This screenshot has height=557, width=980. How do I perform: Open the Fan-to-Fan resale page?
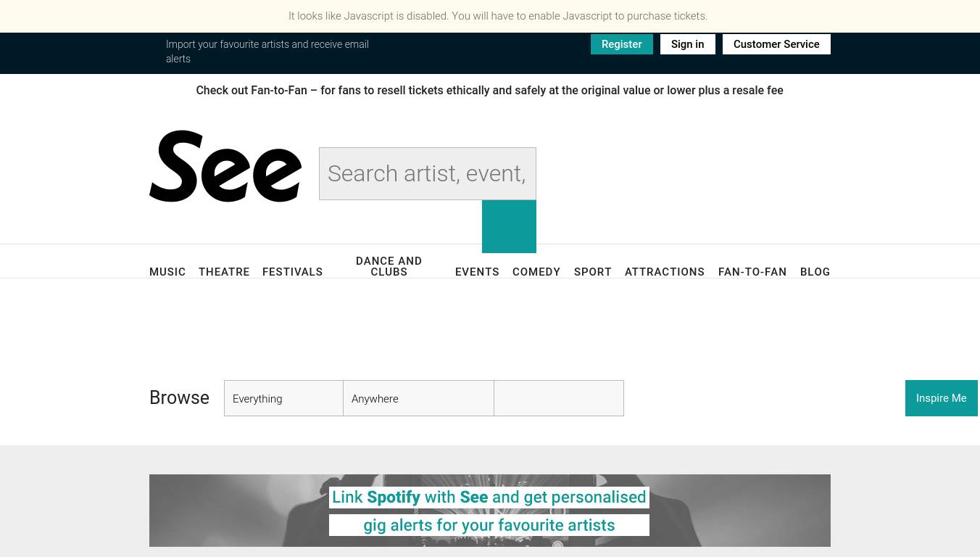coord(752,272)
